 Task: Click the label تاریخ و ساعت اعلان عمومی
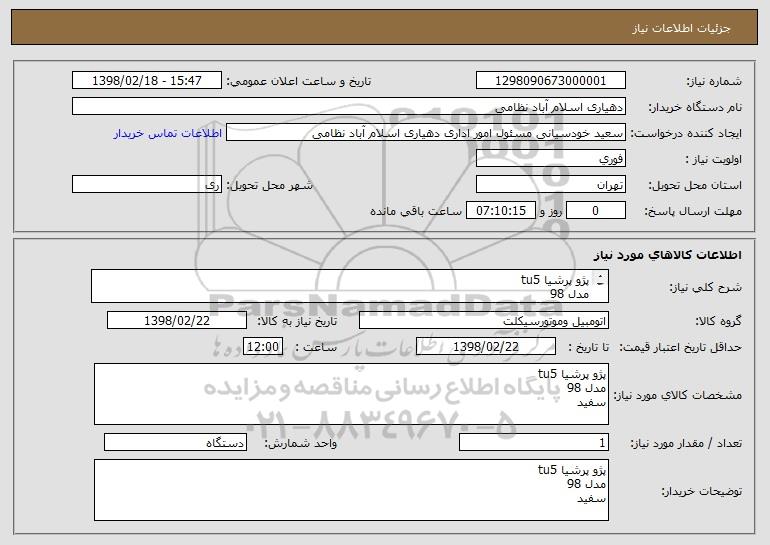299,81
